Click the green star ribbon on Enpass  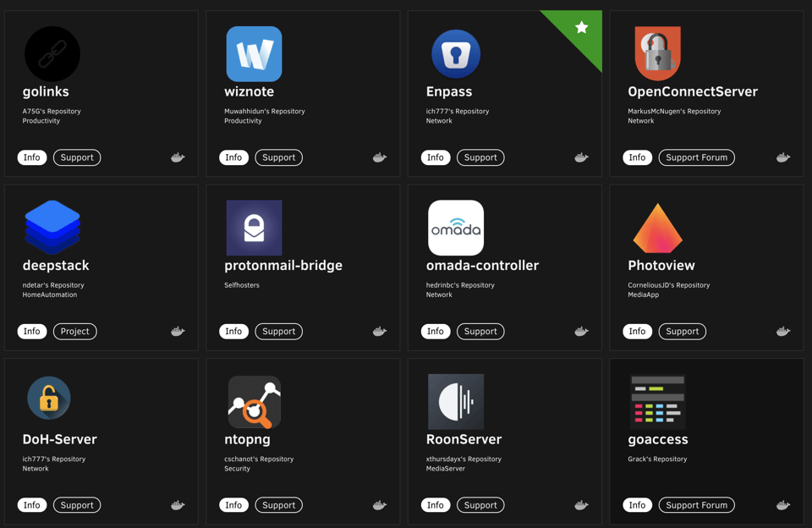[x=580, y=27]
